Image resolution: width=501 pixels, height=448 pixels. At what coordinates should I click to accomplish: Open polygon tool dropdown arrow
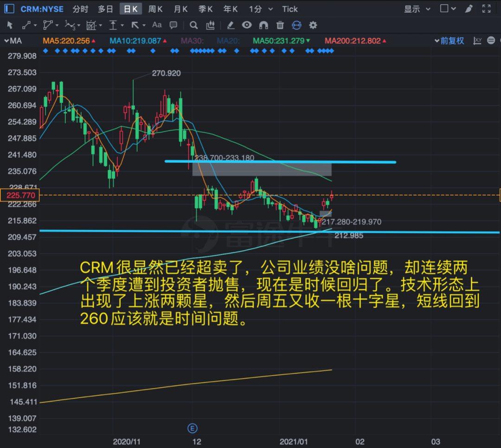[57, 25]
